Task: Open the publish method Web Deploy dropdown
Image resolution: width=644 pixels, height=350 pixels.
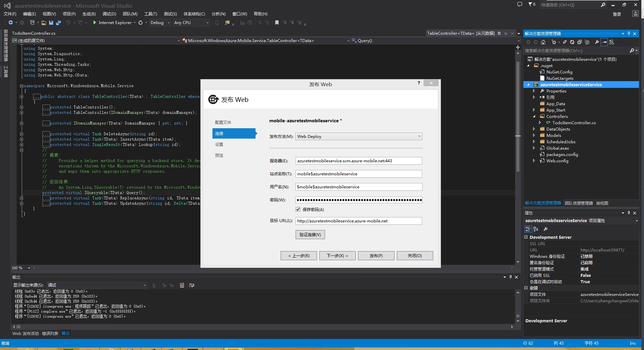Action: click(359, 136)
